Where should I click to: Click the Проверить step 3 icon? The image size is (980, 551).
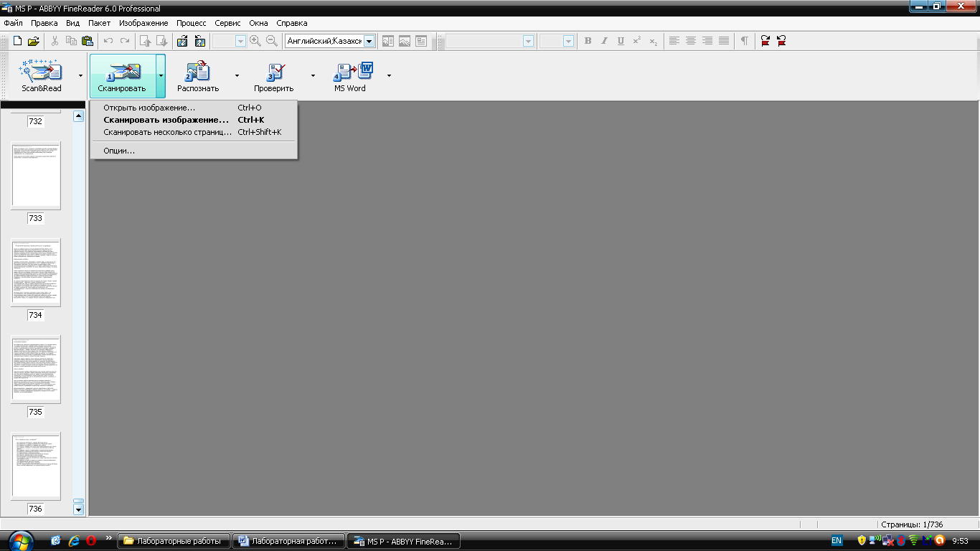[x=275, y=71]
